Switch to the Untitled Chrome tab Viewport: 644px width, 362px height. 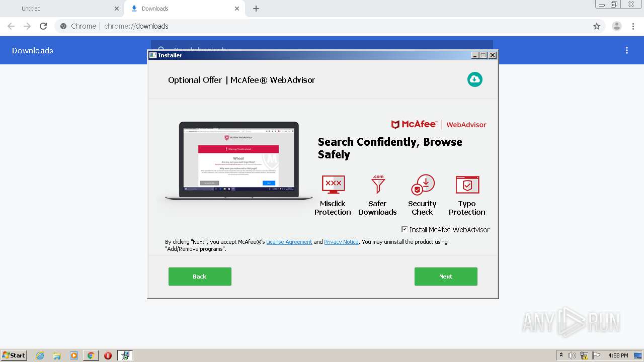click(62, 9)
